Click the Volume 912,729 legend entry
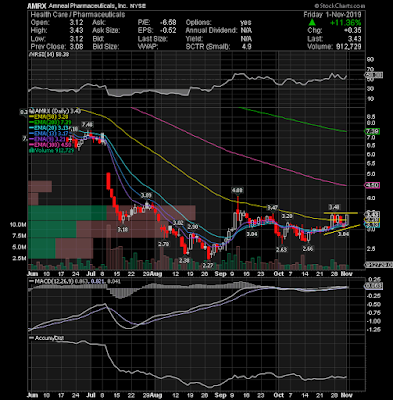 pyautogui.click(x=53, y=150)
